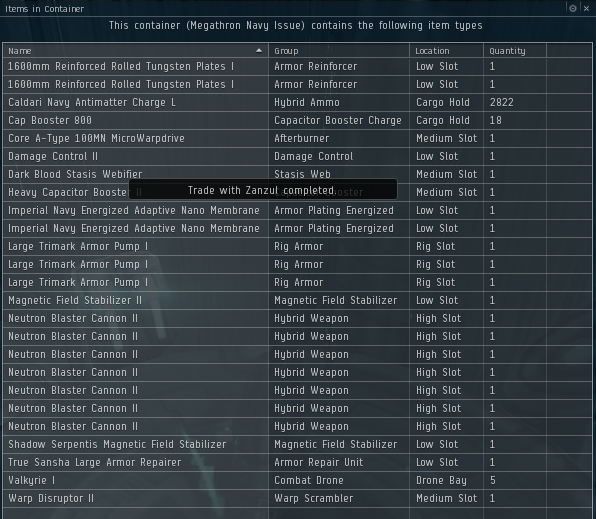Select the Damage Control II item
Viewport: 596px width, 519px height.
click(x=297, y=156)
